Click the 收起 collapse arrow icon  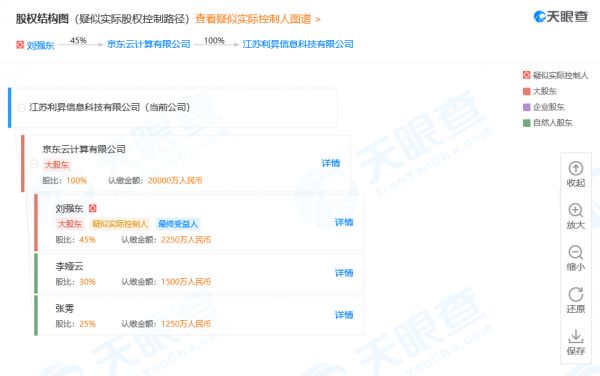pos(576,168)
